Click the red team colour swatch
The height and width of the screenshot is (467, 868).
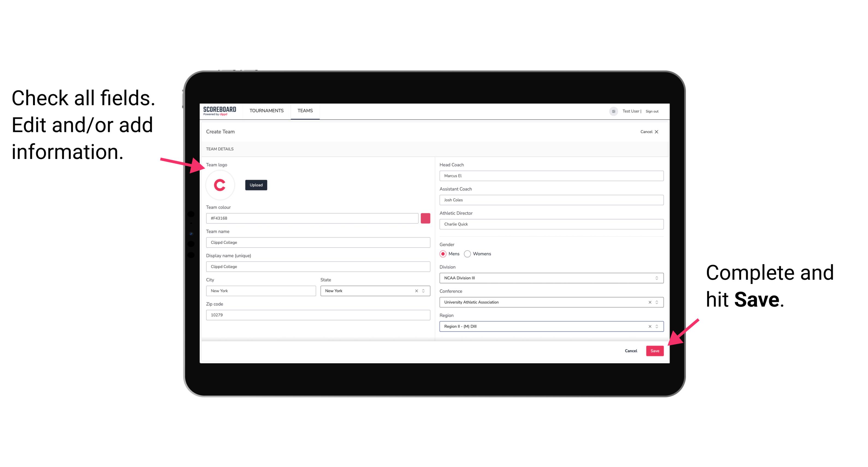coord(425,218)
